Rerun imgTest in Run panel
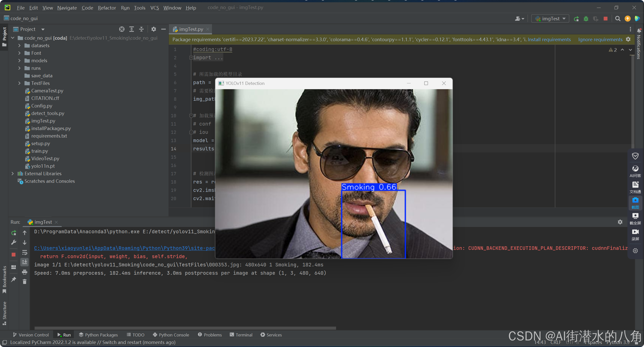Viewport: 644px width, 347px height. 14,233
